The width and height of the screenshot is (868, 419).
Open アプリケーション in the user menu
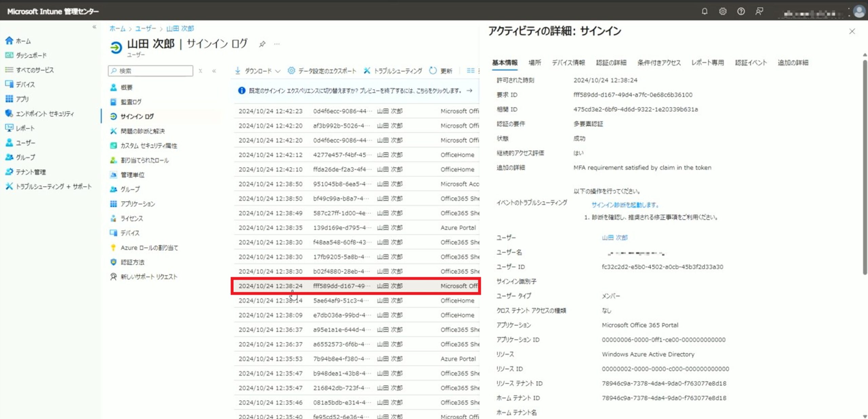click(133, 204)
